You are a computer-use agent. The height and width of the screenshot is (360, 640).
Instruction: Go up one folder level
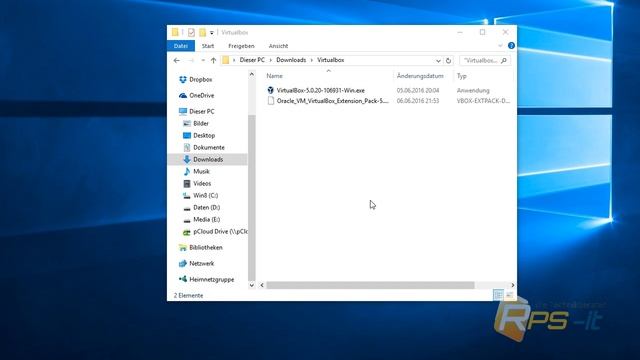(x=213, y=60)
